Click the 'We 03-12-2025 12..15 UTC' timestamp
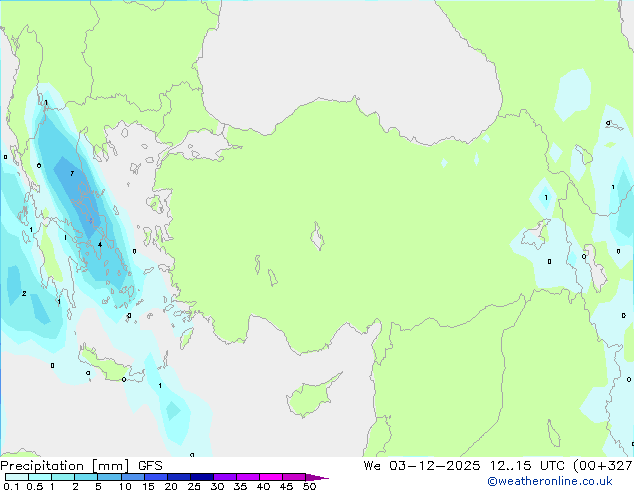The height and width of the screenshot is (490, 634). [464, 466]
